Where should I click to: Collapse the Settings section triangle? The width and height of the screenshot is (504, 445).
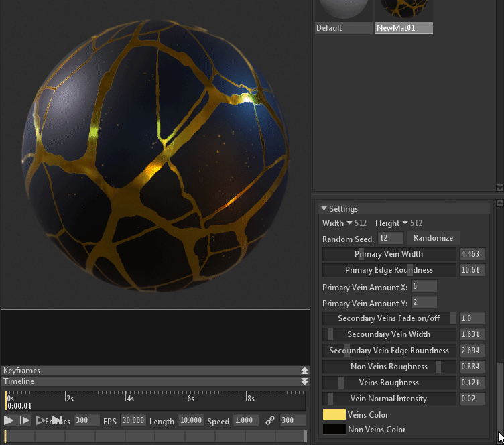(324, 209)
